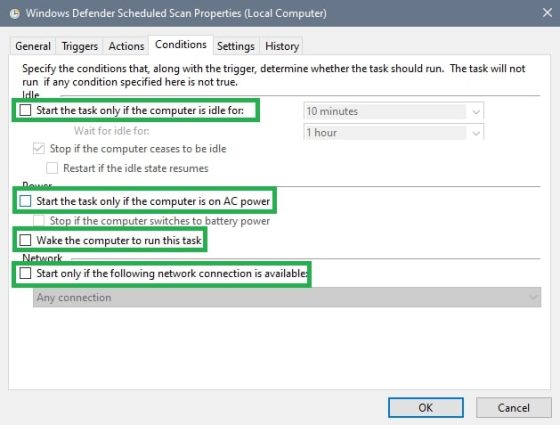Switch to the General tab

tap(32, 46)
